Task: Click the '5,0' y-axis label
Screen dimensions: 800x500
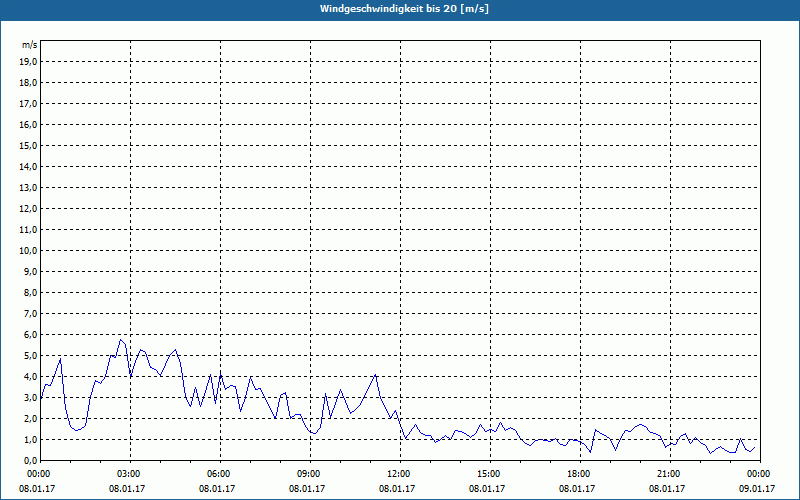Action: 30,356
